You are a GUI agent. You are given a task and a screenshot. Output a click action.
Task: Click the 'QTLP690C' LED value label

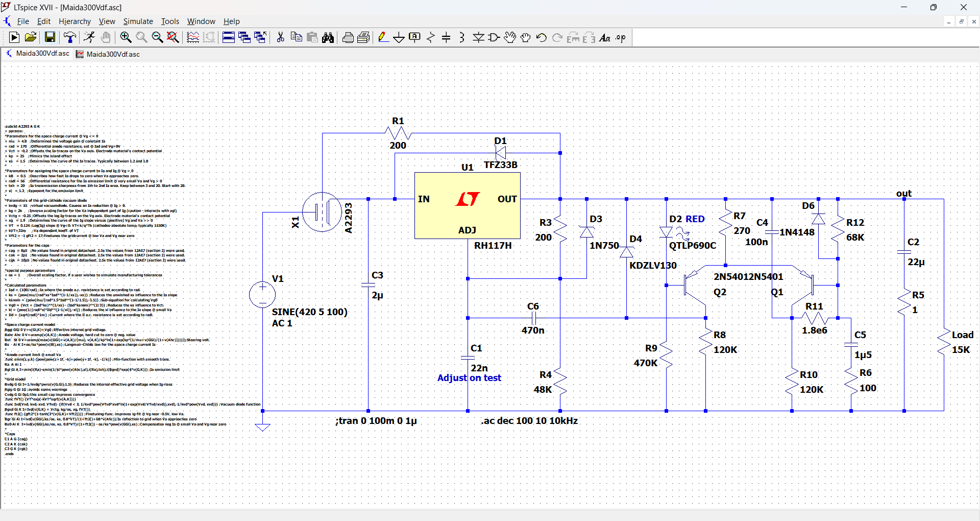pos(693,246)
